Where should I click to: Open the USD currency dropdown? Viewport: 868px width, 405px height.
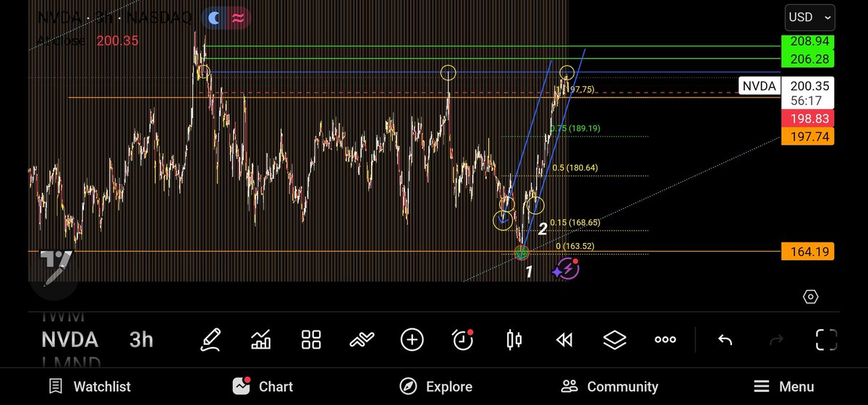(809, 17)
